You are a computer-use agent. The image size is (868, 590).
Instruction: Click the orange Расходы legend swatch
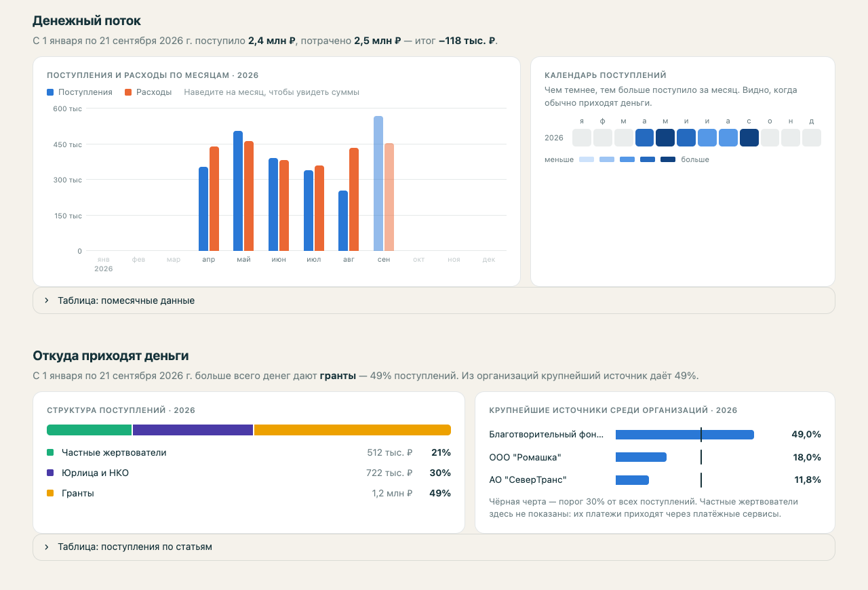128,92
